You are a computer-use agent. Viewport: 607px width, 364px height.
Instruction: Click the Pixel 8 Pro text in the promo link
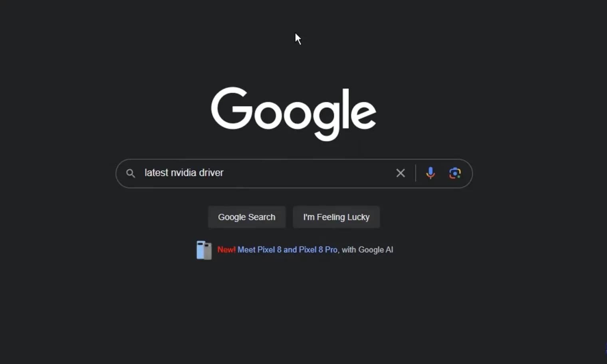(x=318, y=250)
